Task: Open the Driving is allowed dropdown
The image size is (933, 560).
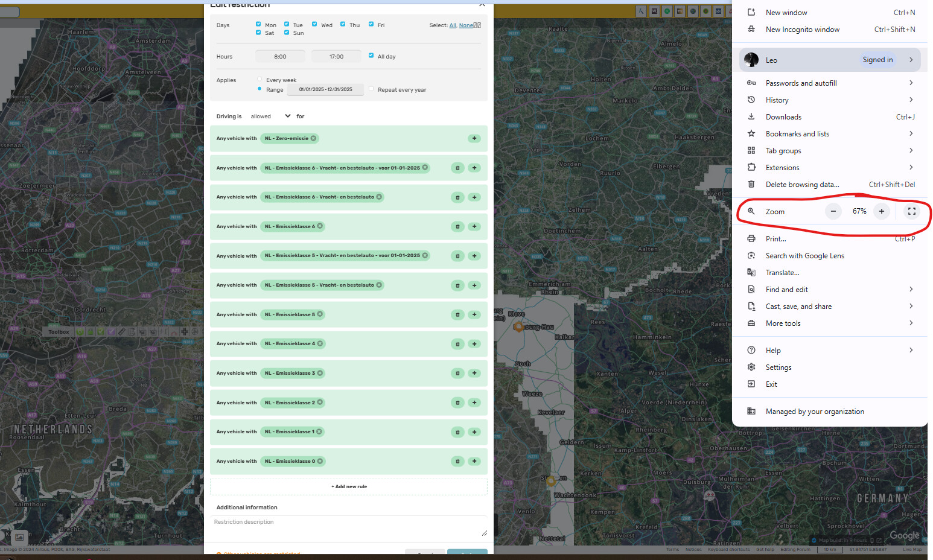Action: 270,116
